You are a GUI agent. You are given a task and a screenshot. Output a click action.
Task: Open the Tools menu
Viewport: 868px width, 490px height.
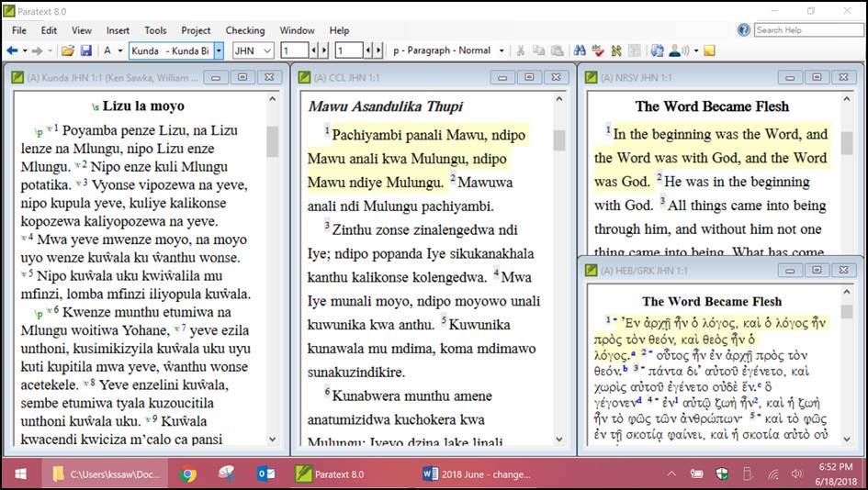pyautogui.click(x=155, y=30)
